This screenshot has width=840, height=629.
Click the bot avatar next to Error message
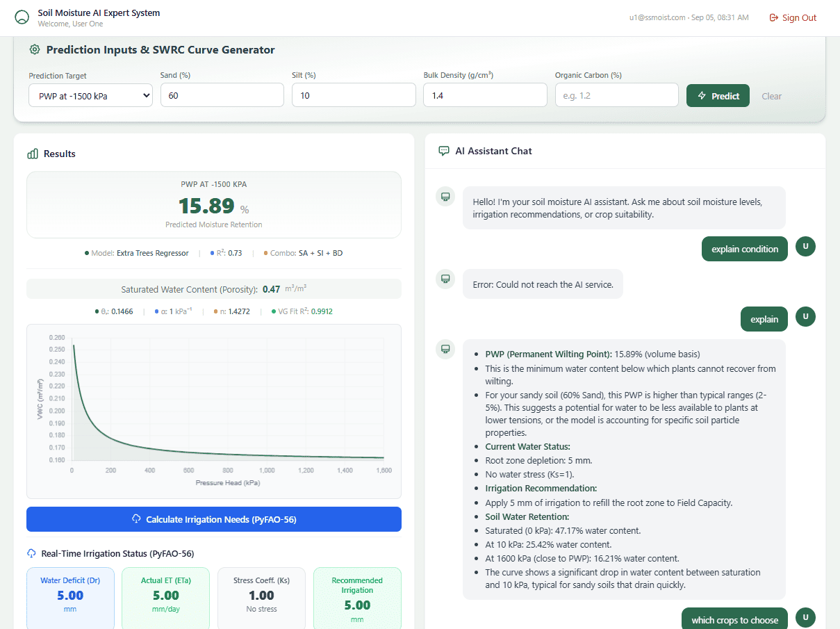(x=445, y=279)
